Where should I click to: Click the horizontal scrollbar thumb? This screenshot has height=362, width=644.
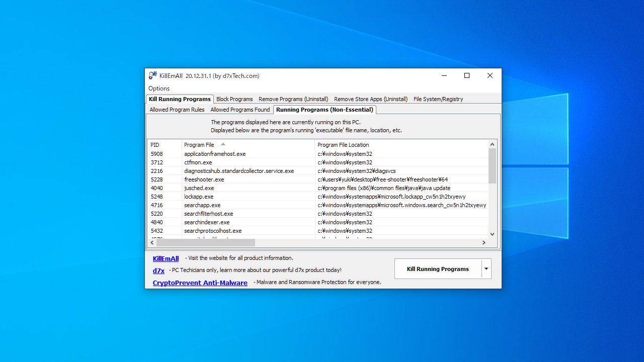point(206,242)
